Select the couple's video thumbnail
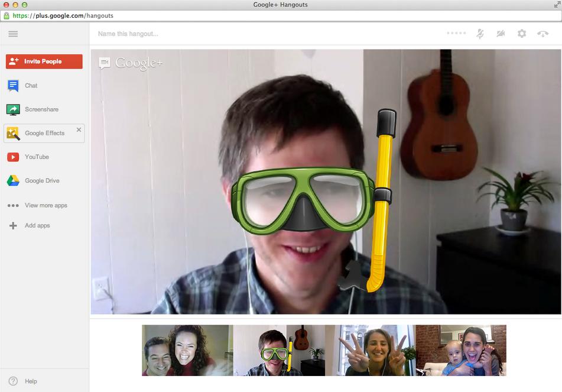The width and height of the screenshot is (562, 392). click(187, 350)
